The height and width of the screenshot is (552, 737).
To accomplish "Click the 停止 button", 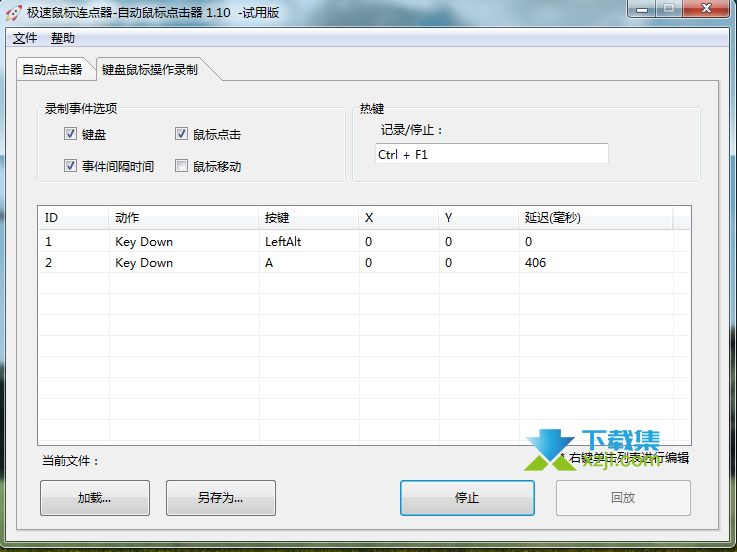I will [x=467, y=498].
